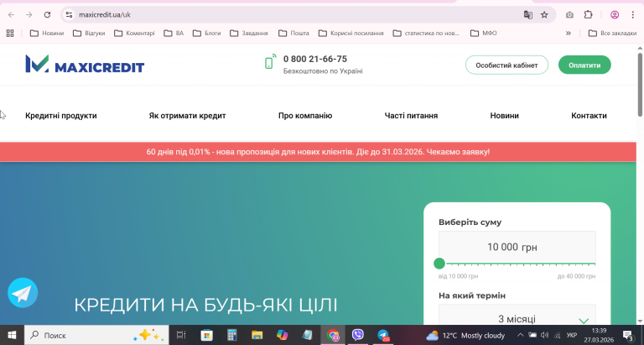This screenshot has width=644, height=345.
Task: Show hidden tray icons chevron
Action: (x=520, y=335)
